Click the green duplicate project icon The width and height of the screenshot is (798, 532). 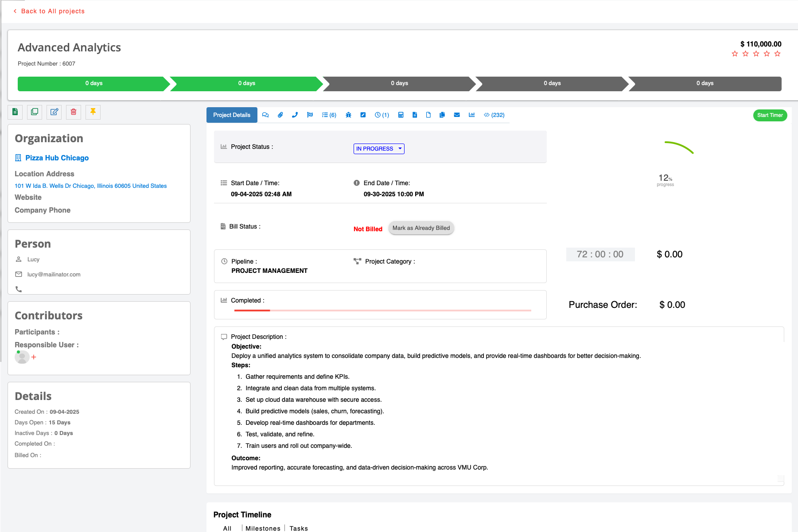click(35, 112)
